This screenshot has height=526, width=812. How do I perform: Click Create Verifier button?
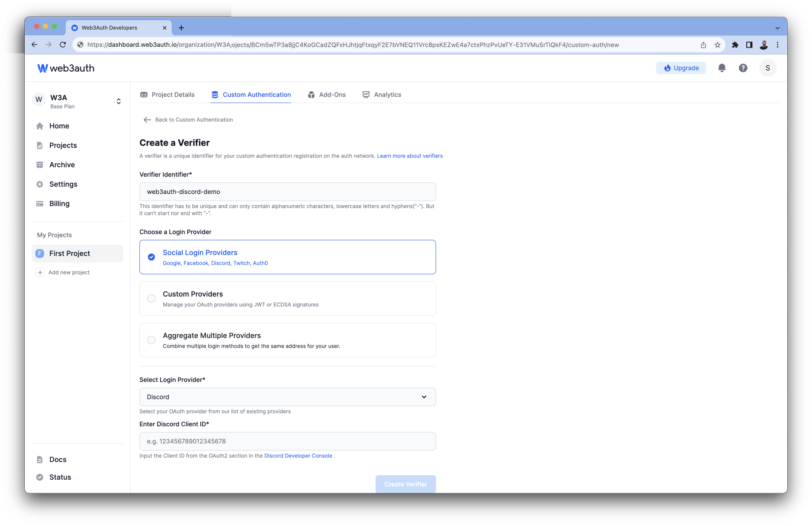click(406, 484)
